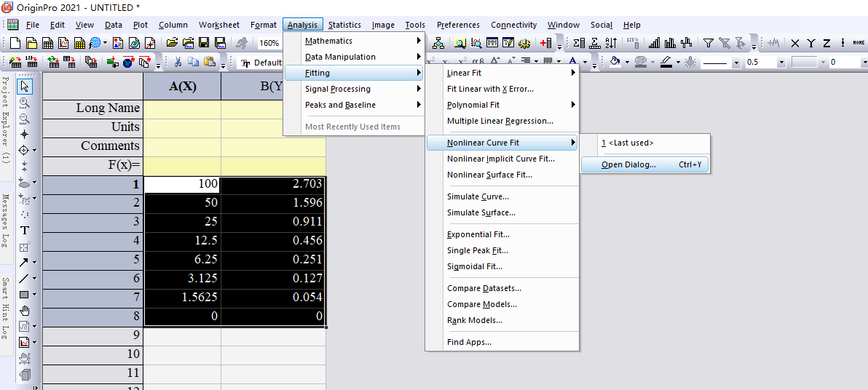Select the Pan hand tool

tap(24, 311)
